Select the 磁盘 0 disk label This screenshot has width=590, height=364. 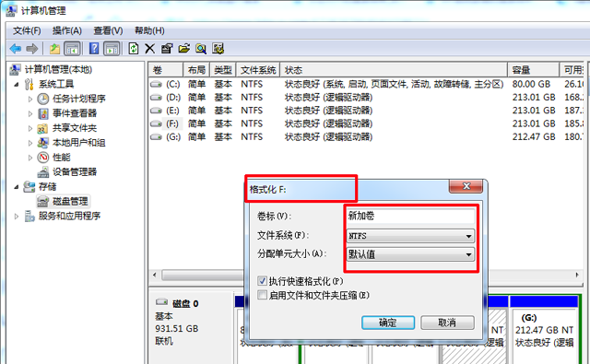click(185, 303)
